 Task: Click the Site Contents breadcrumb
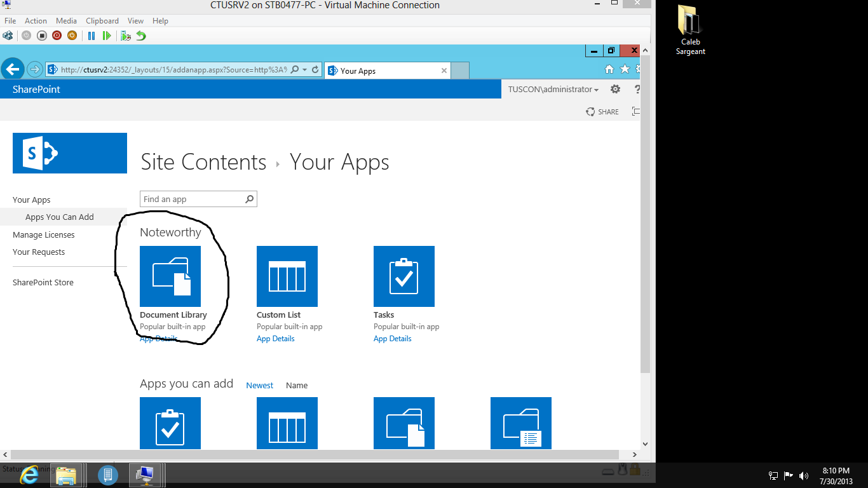tap(203, 162)
